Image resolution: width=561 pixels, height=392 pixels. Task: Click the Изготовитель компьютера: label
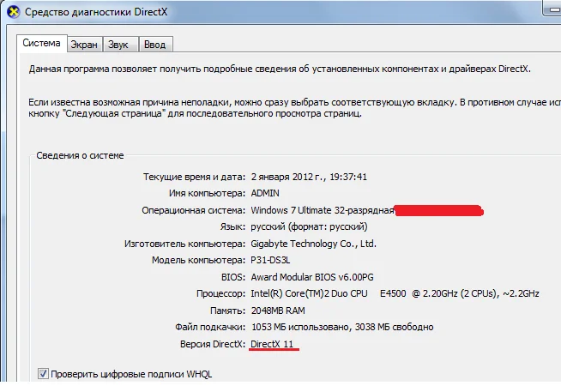pyautogui.click(x=184, y=244)
